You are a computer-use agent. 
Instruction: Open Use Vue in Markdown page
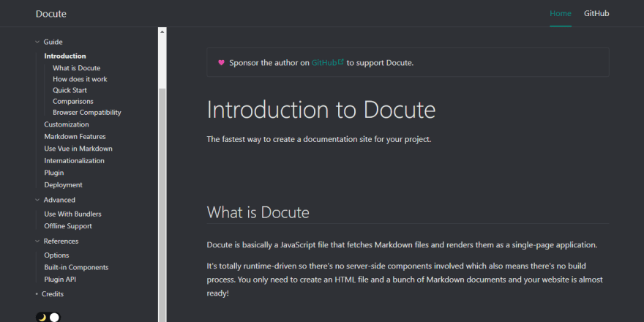(78, 149)
